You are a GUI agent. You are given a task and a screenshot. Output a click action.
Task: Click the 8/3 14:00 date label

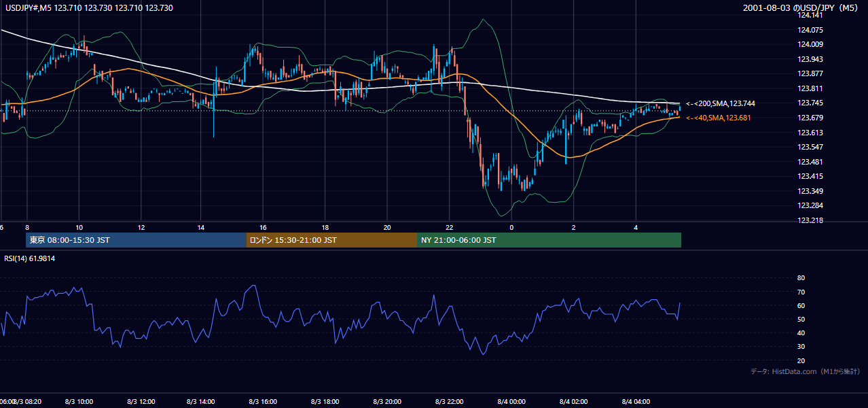coord(201,401)
